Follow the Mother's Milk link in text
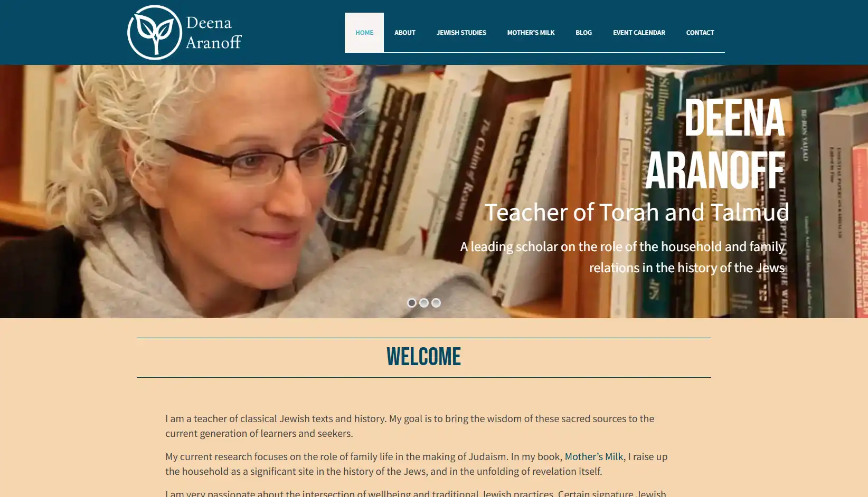 594,456
